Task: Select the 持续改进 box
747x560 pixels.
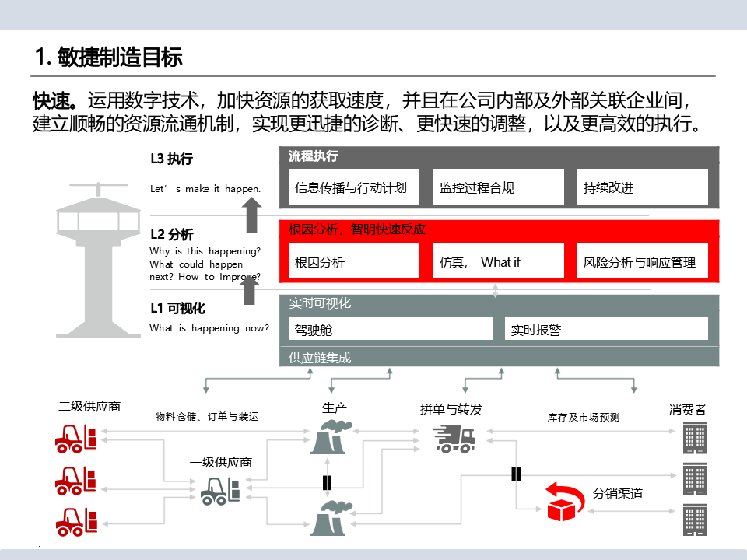Action: [x=642, y=187]
